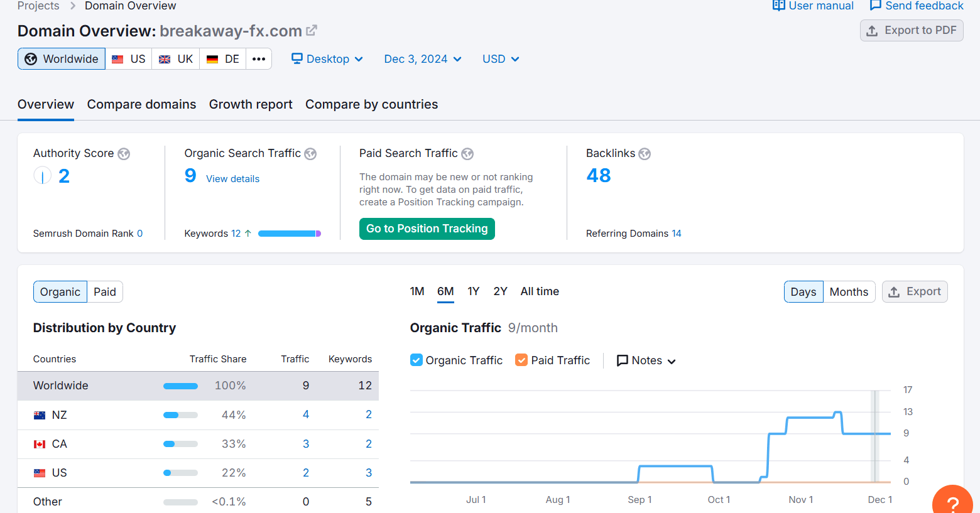Open external link icon beside breakaway-fx.com
Screen dimensions: 980x513
(x=312, y=30)
